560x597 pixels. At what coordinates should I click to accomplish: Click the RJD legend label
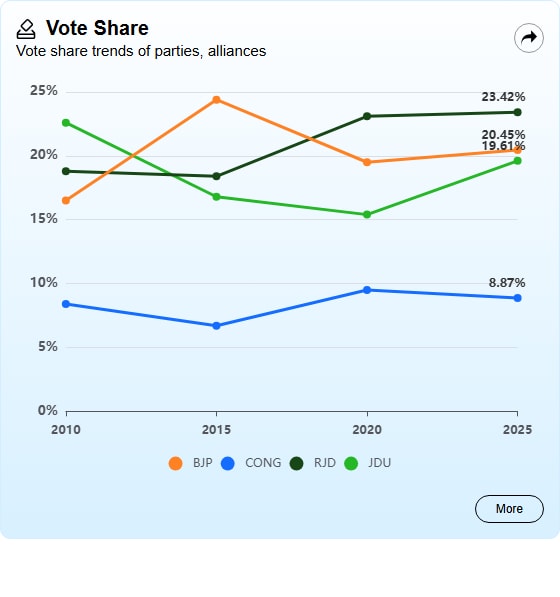coord(325,463)
